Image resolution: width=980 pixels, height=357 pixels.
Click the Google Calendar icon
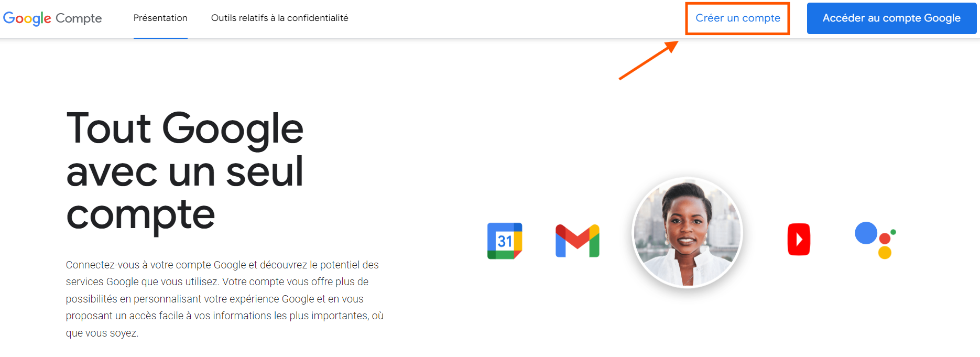click(505, 241)
